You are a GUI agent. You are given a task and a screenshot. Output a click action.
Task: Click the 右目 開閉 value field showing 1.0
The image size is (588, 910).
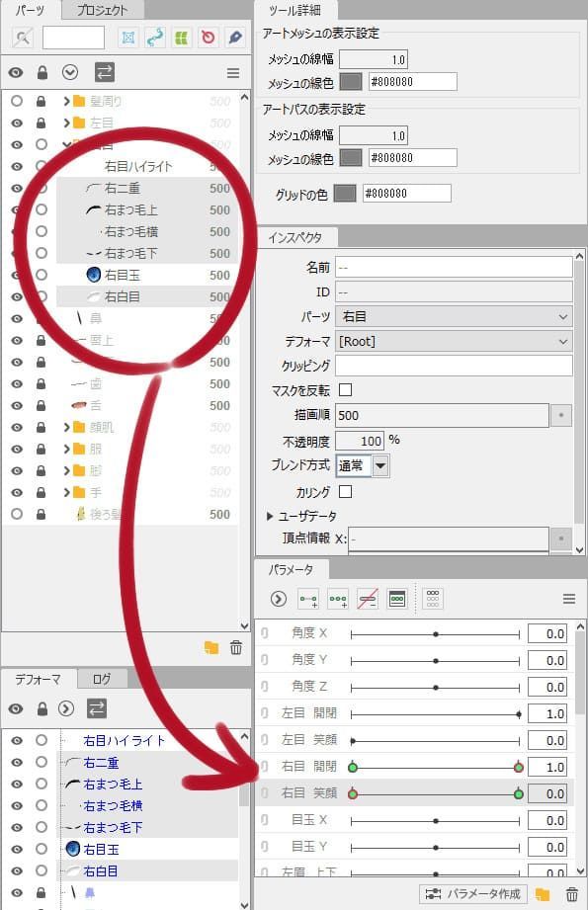coord(547,767)
